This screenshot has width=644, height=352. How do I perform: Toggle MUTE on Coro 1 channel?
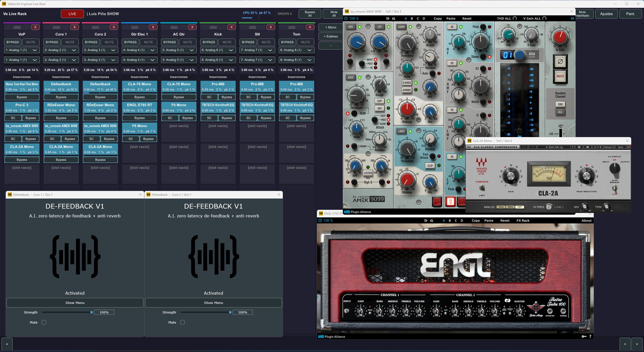[x=70, y=42]
